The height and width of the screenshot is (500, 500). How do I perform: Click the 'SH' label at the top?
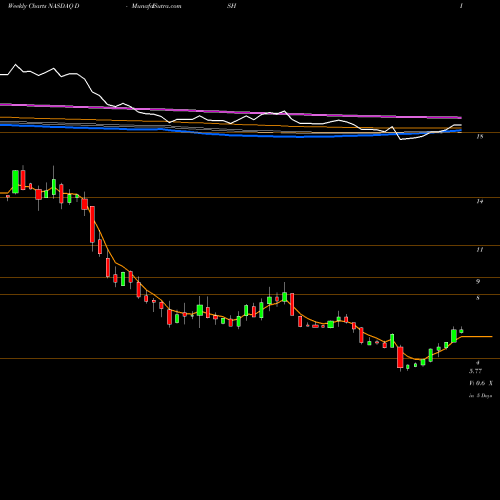click(x=231, y=6)
